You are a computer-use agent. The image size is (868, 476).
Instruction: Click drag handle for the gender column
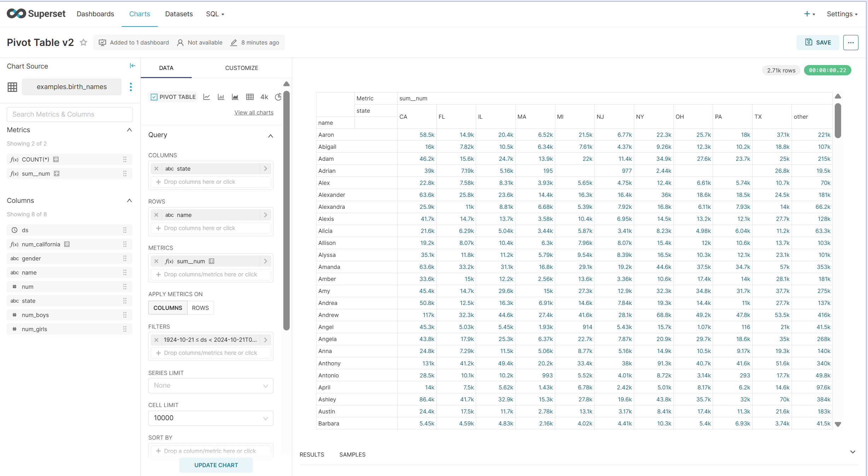125,258
